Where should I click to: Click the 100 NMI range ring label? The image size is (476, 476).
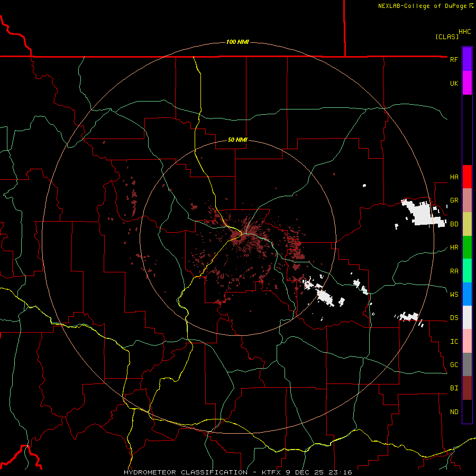[237, 42]
